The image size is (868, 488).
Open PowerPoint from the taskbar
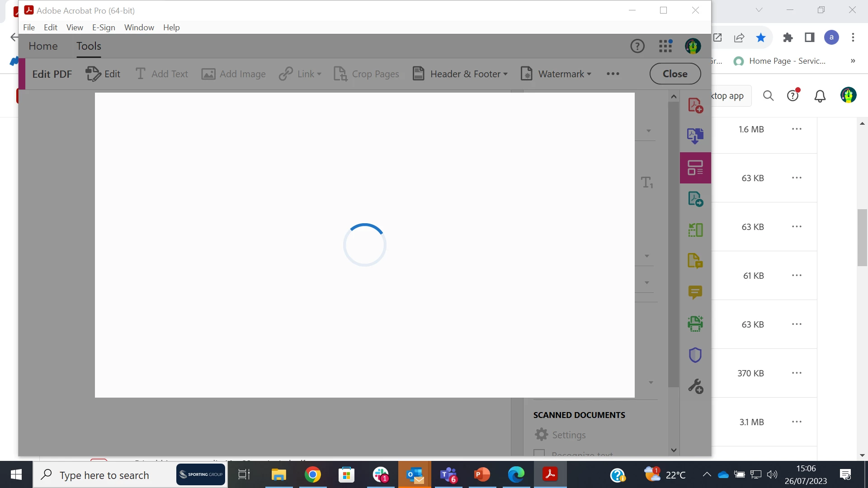482,474
